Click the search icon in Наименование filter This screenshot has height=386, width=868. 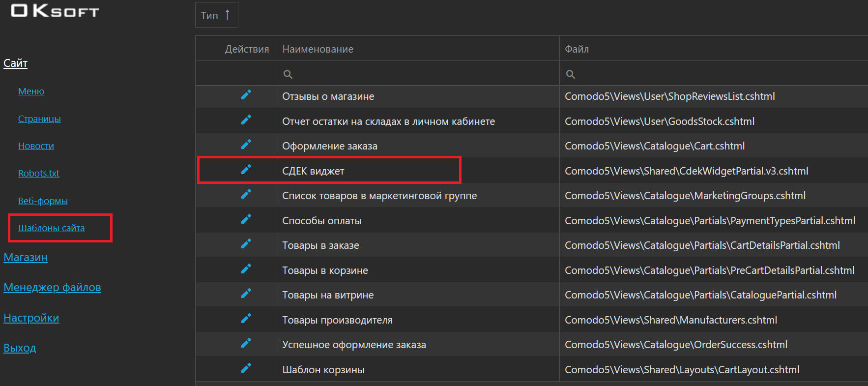pyautogui.click(x=288, y=74)
